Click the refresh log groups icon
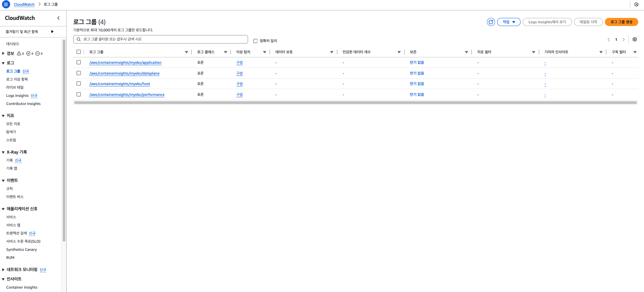The width and height of the screenshot is (644, 292). pyautogui.click(x=491, y=22)
